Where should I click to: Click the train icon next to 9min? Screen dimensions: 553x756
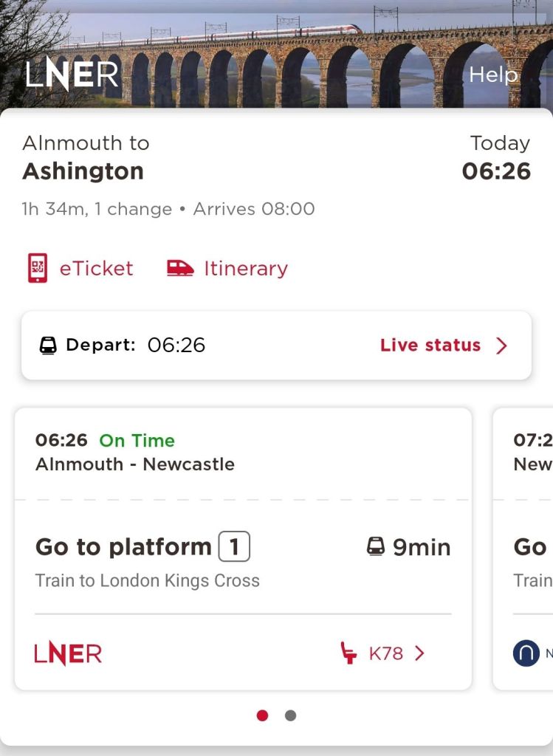coord(376,547)
